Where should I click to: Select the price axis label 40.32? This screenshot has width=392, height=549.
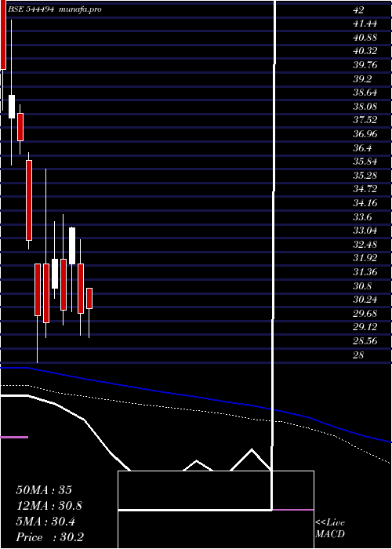[x=365, y=51]
